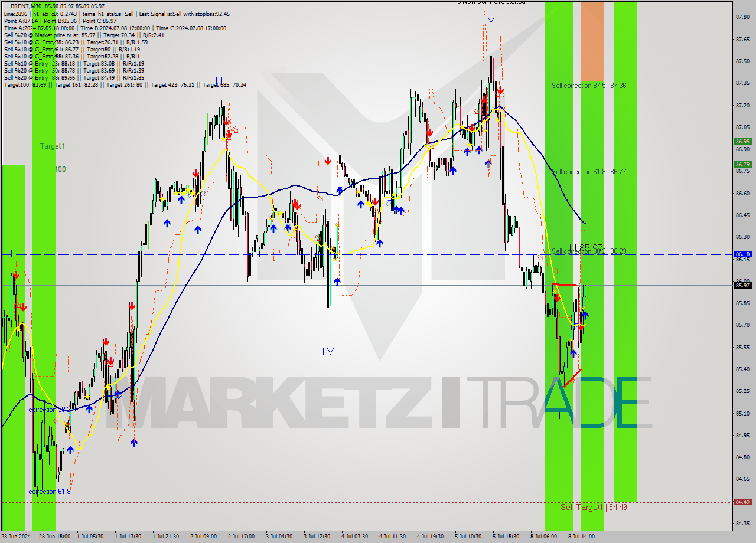
Task: Click the 'Sell %10 @ C_Entry61: 86.77' line
Action: [71, 49]
